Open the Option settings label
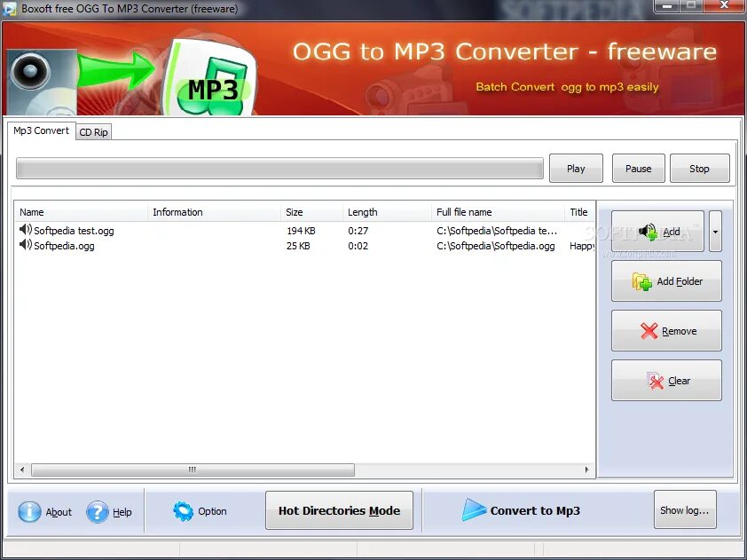Screen dimensions: 747x560 212,511
